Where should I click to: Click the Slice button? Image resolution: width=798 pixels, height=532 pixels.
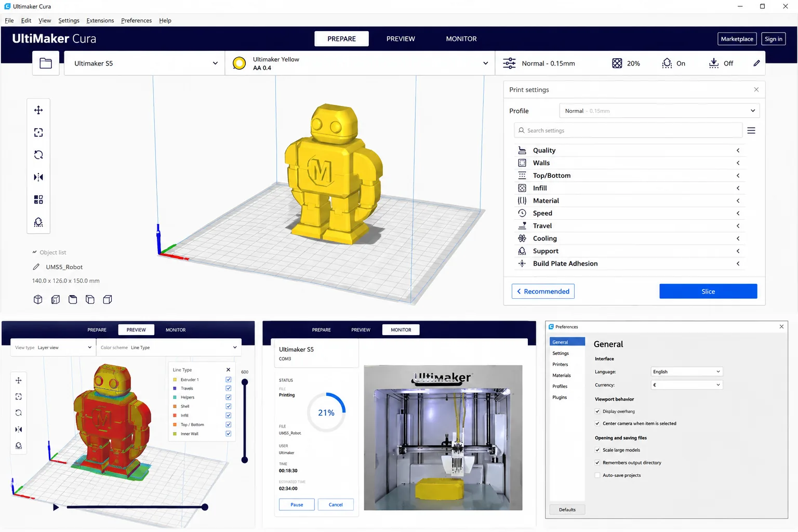pyautogui.click(x=708, y=291)
